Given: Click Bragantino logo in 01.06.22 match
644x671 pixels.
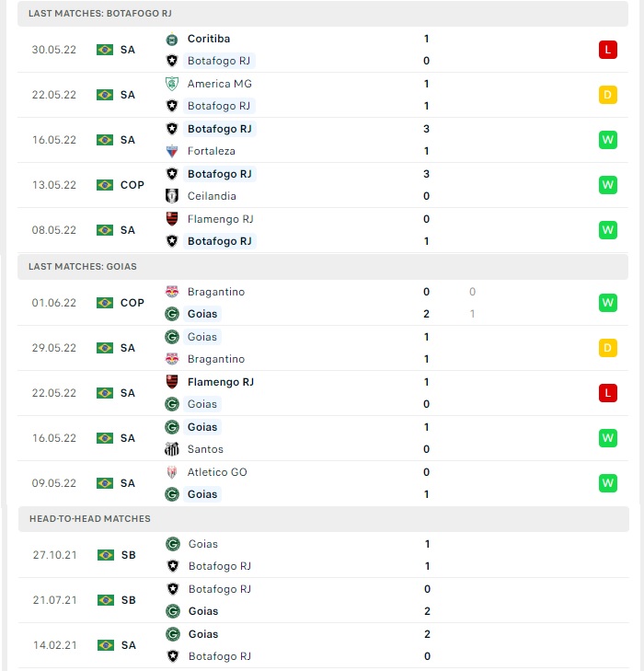Looking at the screenshot, I should [172, 292].
